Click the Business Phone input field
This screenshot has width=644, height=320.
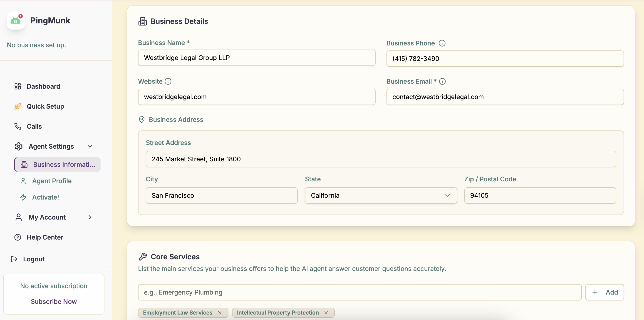(x=505, y=59)
